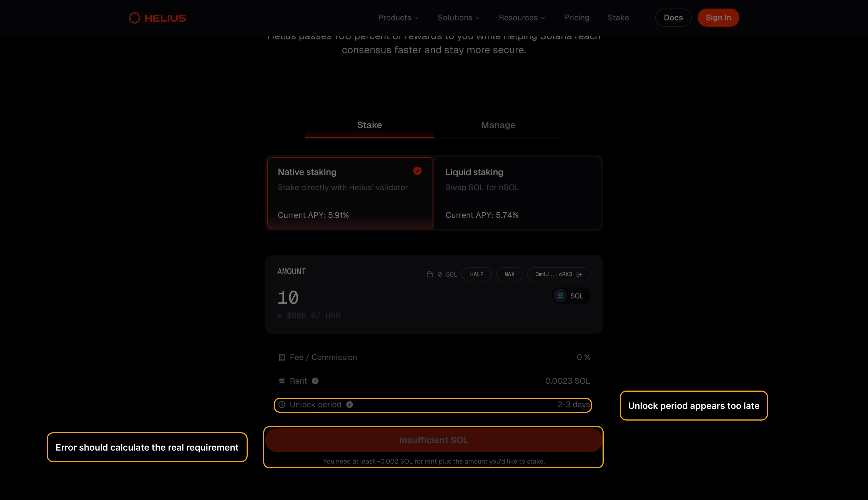Expand the Products menu
This screenshot has height=500, width=868.
(x=398, y=17)
